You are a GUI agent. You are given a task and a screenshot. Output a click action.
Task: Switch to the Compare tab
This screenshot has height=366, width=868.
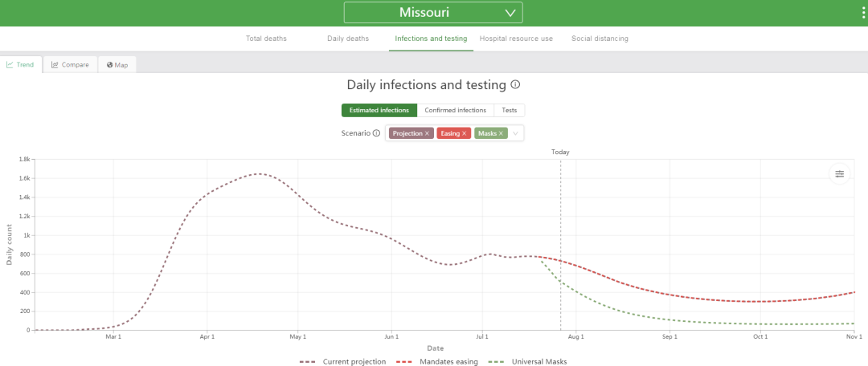70,65
